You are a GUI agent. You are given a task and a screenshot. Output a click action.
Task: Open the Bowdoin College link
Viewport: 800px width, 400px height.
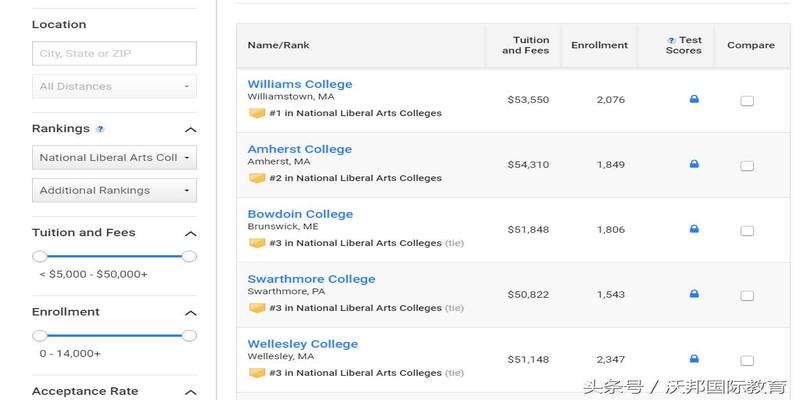(300, 214)
